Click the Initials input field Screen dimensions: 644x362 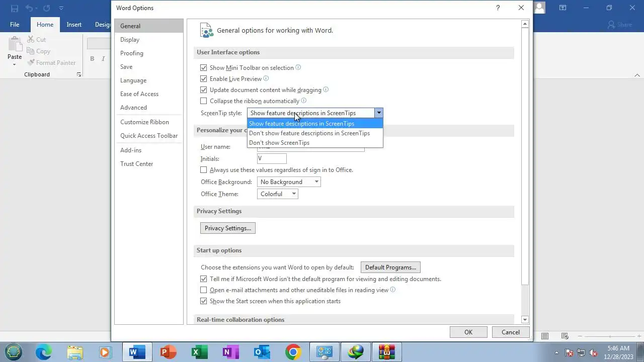coord(272,158)
